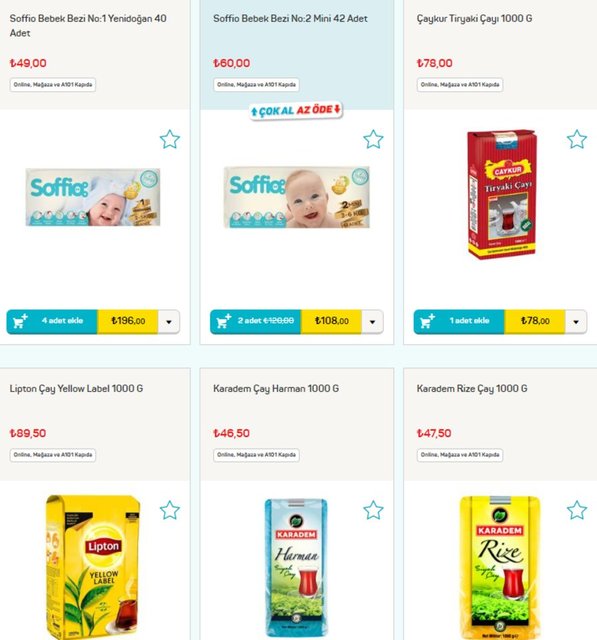Toggle favorite star on Soffio No:2 Mini
This screenshot has width=597, height=640.
click(x=373, y=140)
